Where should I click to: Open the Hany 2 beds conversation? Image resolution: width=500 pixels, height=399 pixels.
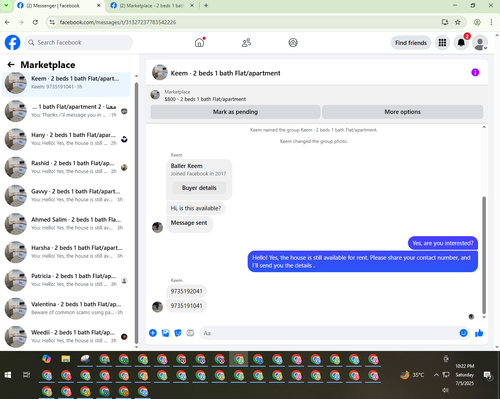(x=66, y=139)
